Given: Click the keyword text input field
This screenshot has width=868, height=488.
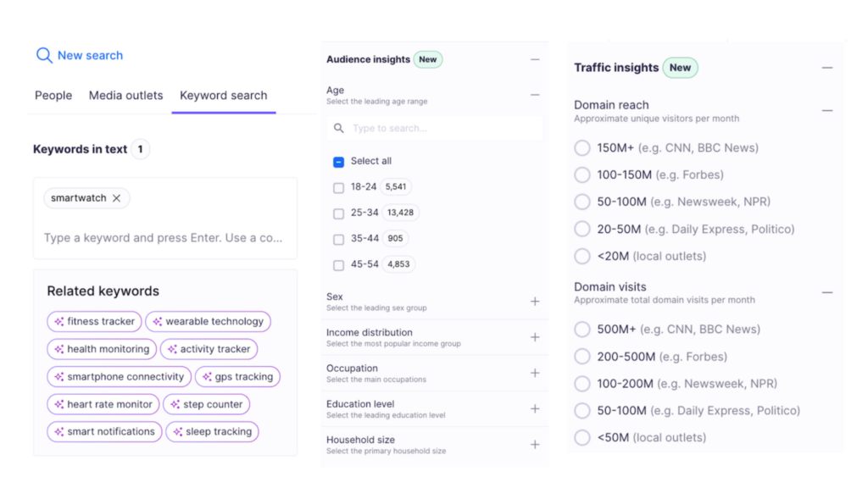Looking at the screenshot, I should (x=164, y=238).
